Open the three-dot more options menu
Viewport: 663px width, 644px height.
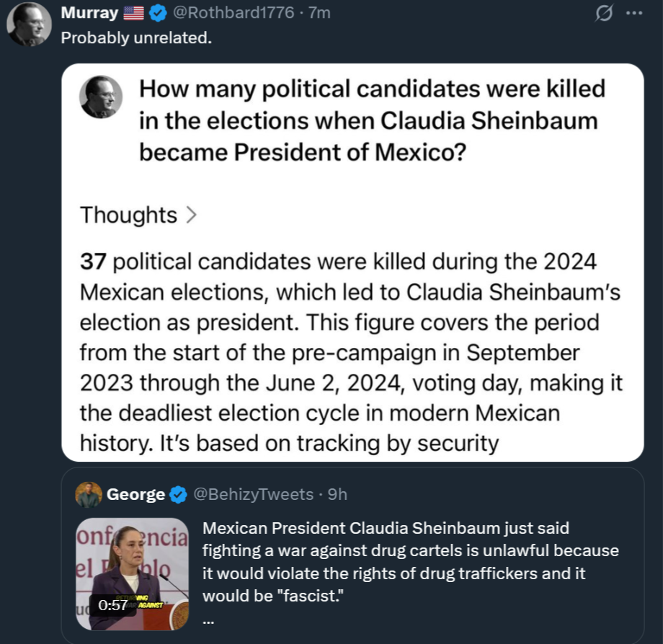coord(633,13)
